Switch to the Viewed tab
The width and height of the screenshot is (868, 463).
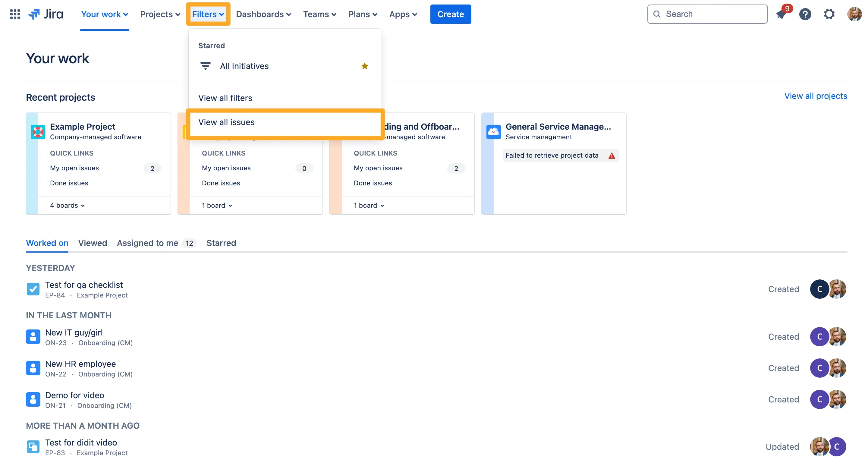pyautogui.click(x=93, y=243)
